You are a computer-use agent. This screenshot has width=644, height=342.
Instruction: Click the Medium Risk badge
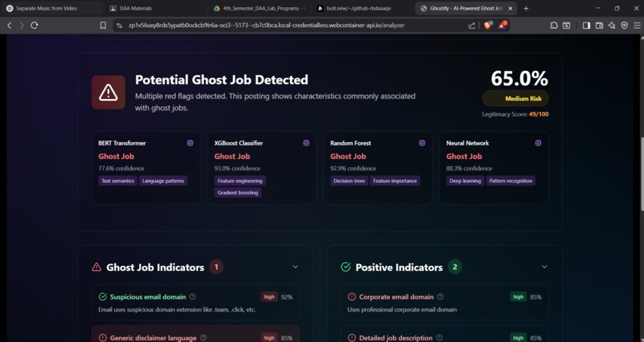pyautogui.click(x=515, y=98)
